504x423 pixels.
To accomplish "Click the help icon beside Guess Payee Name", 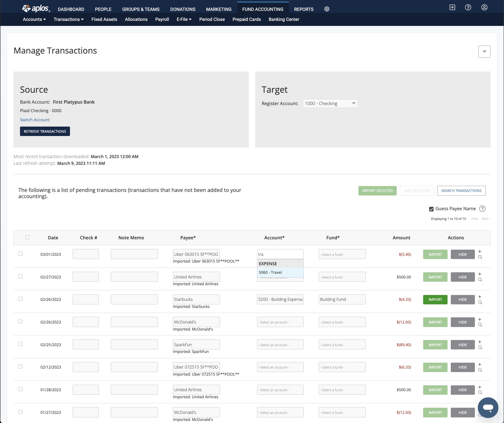I will coord(482,209).
